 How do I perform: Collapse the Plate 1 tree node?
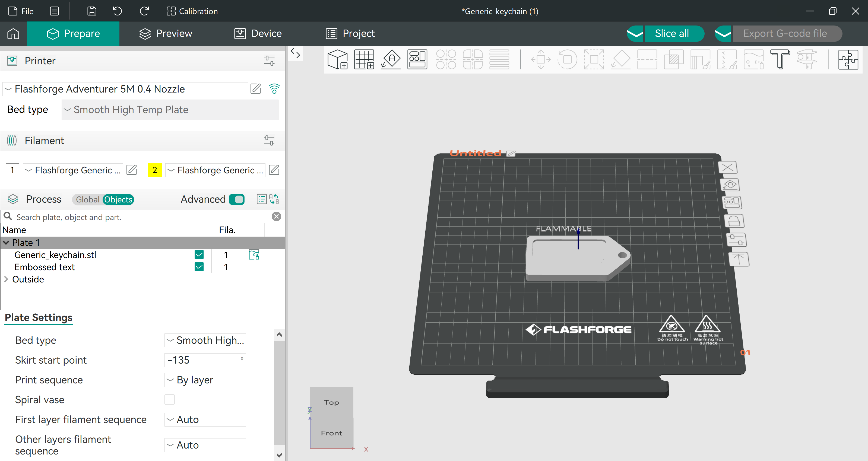click(6, 243)
